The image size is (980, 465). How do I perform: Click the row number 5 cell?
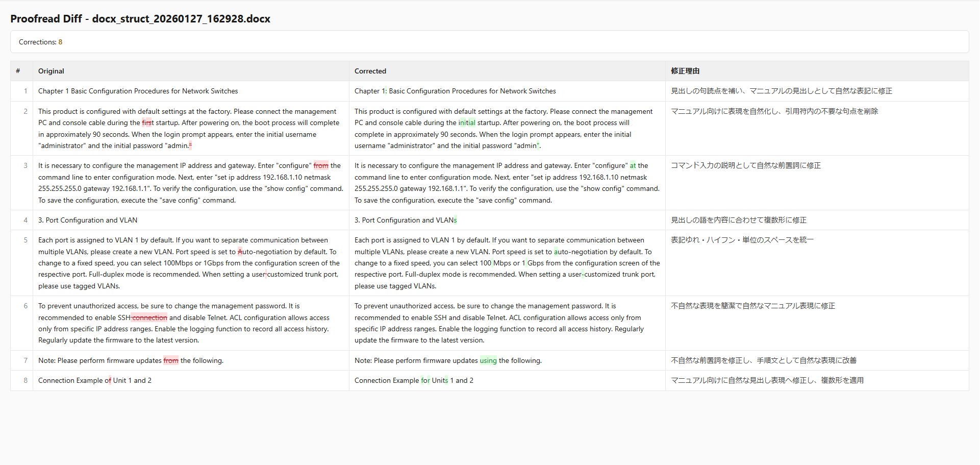[22, 263]
